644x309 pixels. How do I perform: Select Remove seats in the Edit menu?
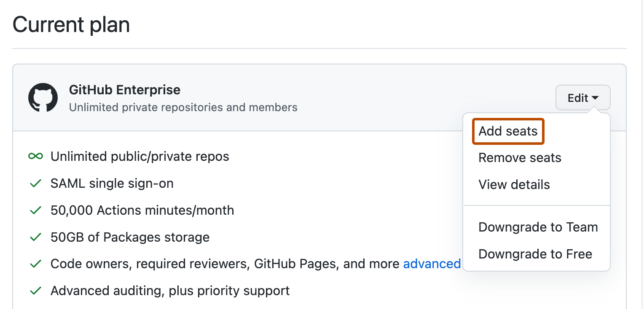pos(520,158)
